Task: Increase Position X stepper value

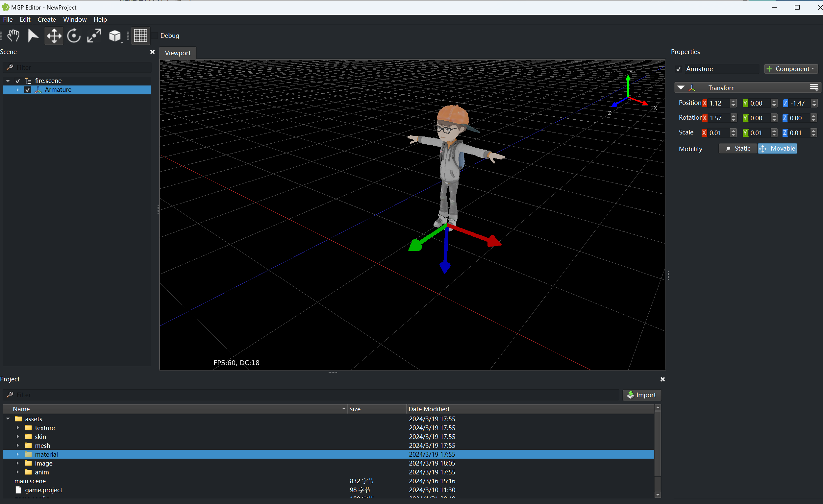Action: point(733,101)
